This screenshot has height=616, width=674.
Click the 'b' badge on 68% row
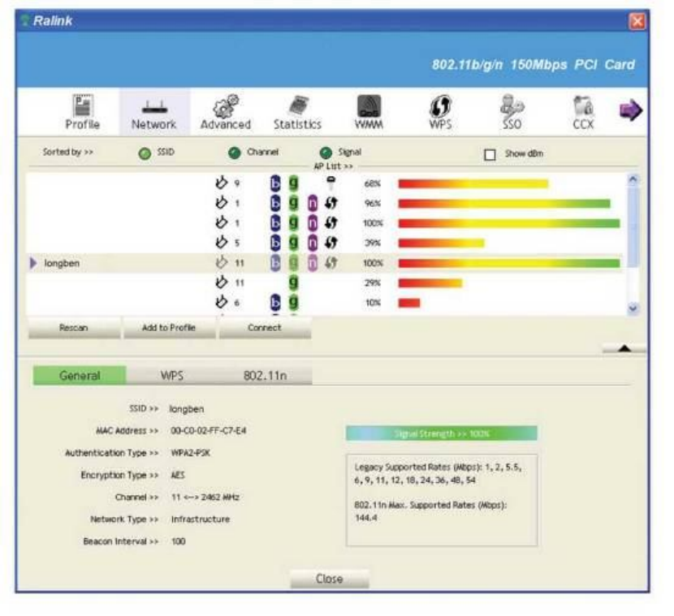(x=275, y=183)
